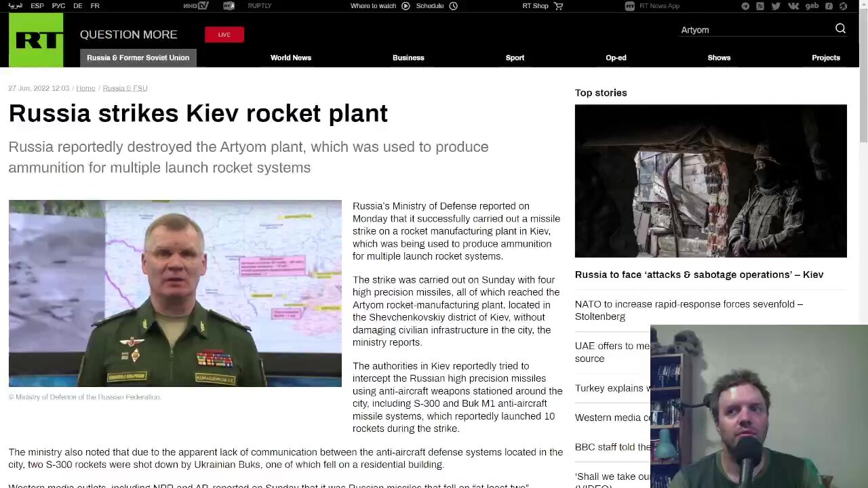The image size is (868, 488).
Task: Click the square social icon beside gab
Action: coord(829,6)
